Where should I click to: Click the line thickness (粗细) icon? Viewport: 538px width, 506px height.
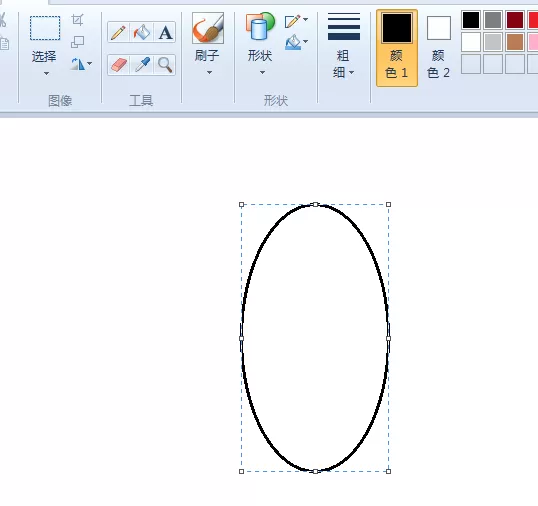(344, 27)
